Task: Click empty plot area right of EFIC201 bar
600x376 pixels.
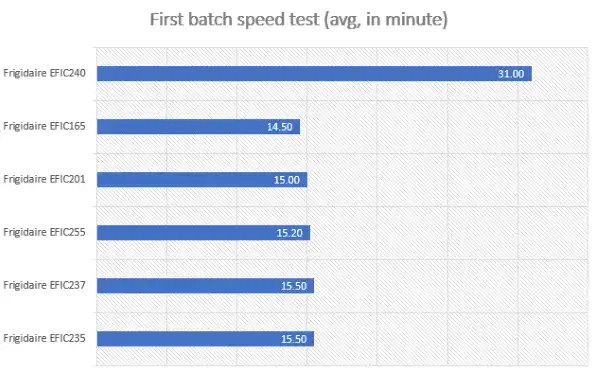Action: [x=448, y=180]
